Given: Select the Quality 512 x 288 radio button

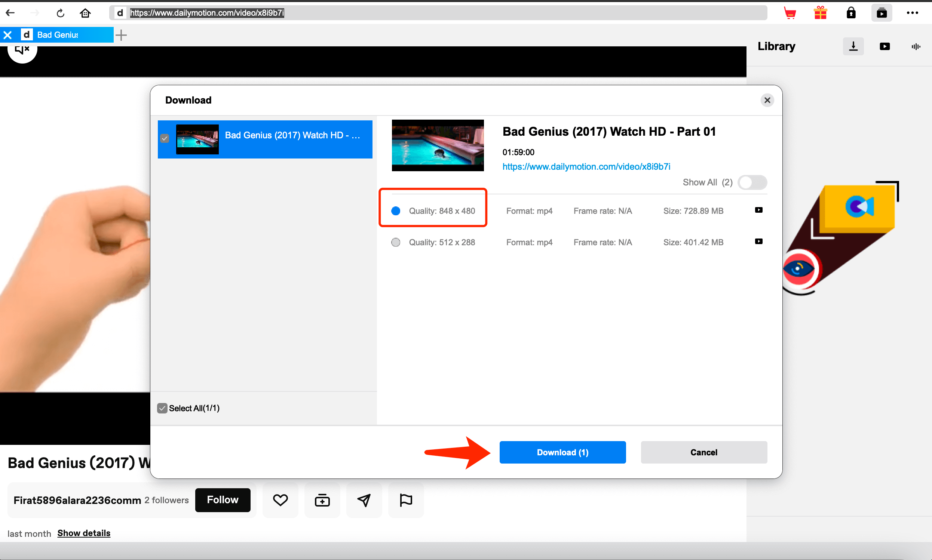Looking at the screenshot, I should 396,242.
